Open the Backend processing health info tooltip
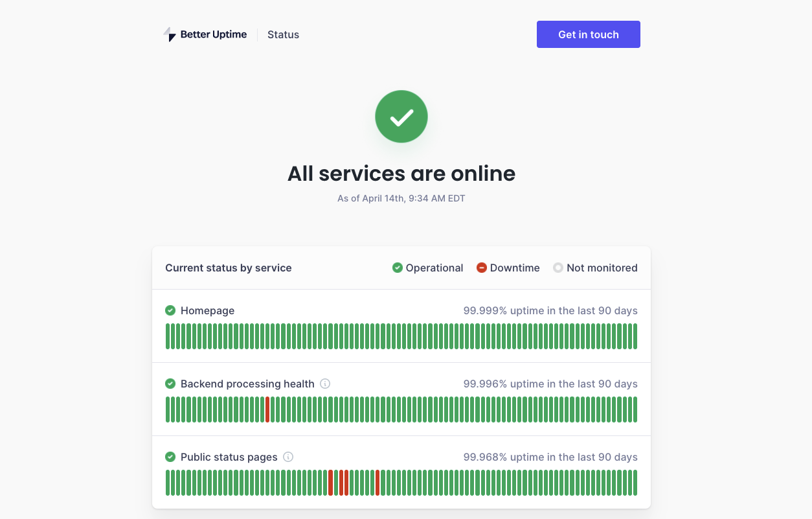The image size is (812, 519). 324,384
